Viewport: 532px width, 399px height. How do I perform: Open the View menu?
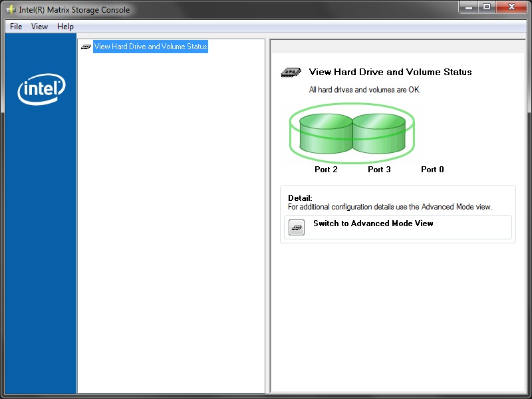pos(39,27)
